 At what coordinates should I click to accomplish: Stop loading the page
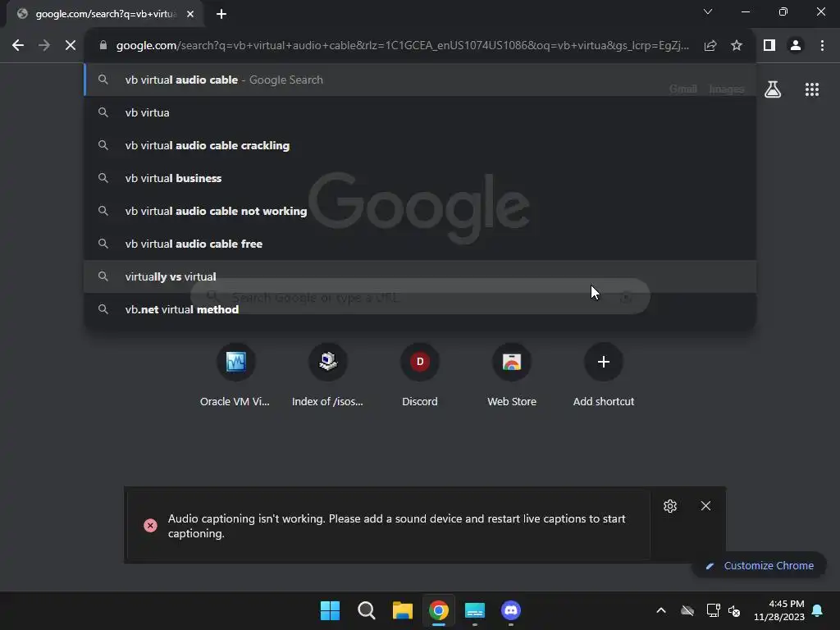tap(71, 46)
